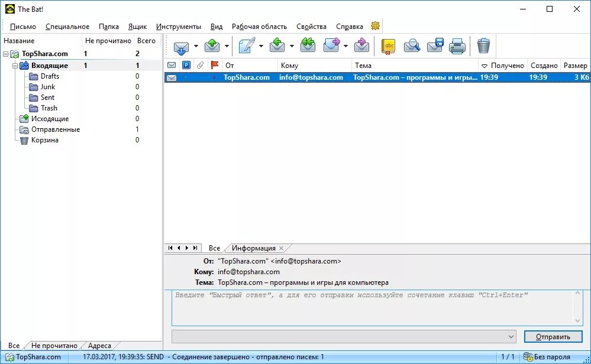
Task: Open the Папка menu
Action: (108, 27)
